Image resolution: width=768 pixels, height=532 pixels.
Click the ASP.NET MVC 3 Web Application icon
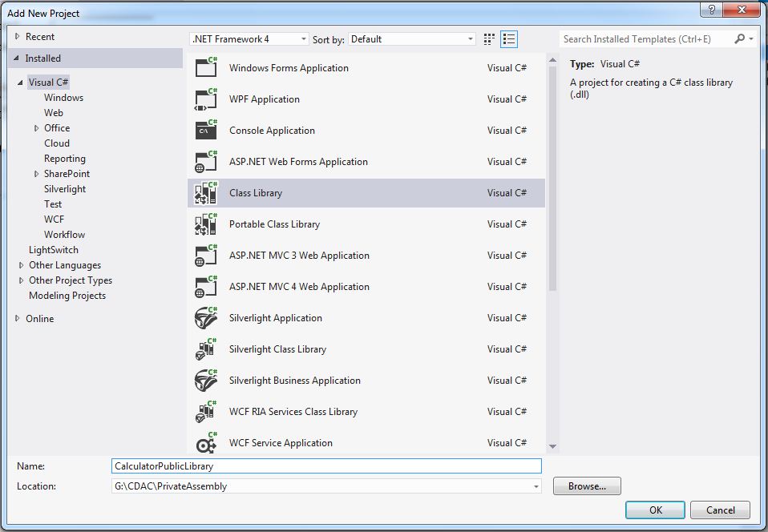tap(206, 256)
